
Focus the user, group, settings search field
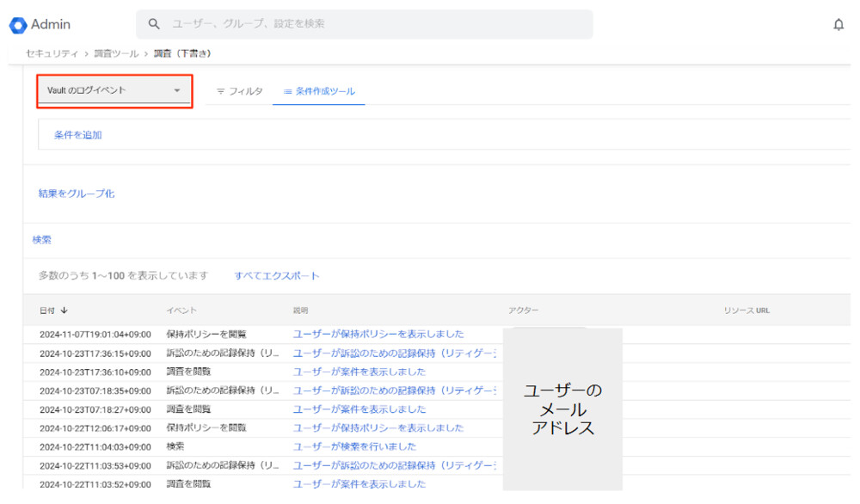coord(370,24)
